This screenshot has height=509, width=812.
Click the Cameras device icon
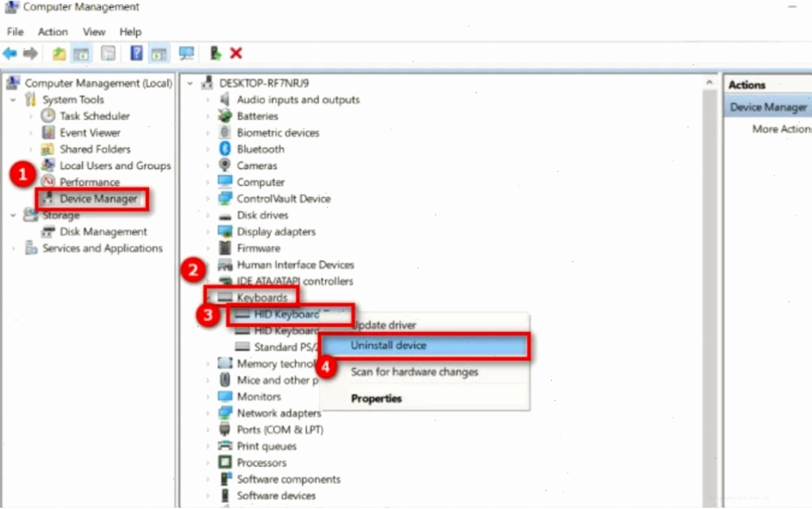[x=225, y=165]
